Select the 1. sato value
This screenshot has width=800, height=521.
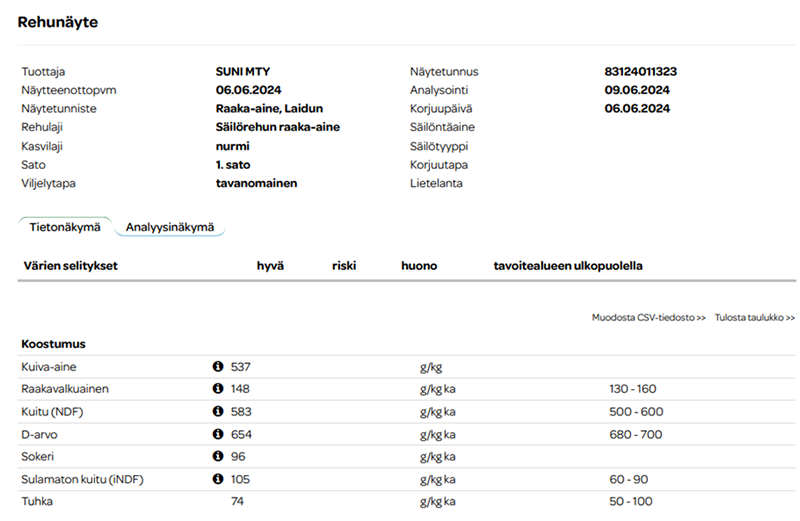(233, 165)
